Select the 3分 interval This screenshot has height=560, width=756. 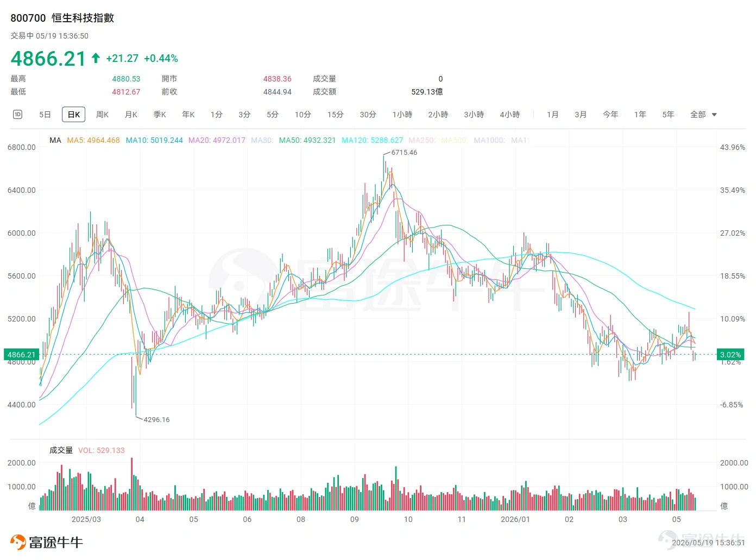click(x=244, y=115)
